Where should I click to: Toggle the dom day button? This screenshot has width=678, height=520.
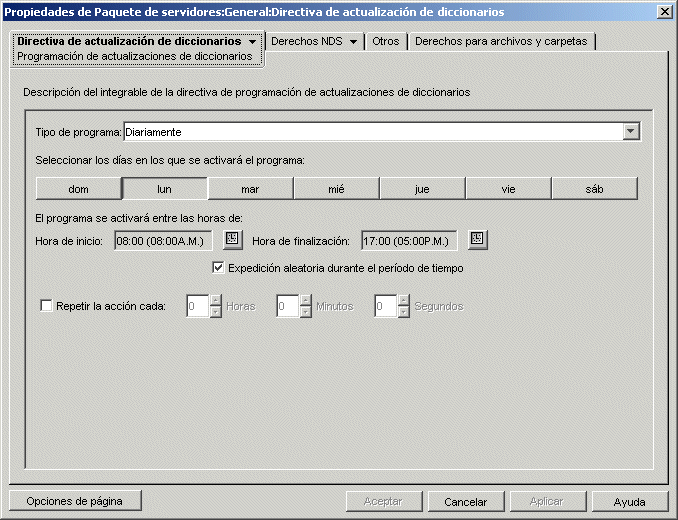[78, 189]
